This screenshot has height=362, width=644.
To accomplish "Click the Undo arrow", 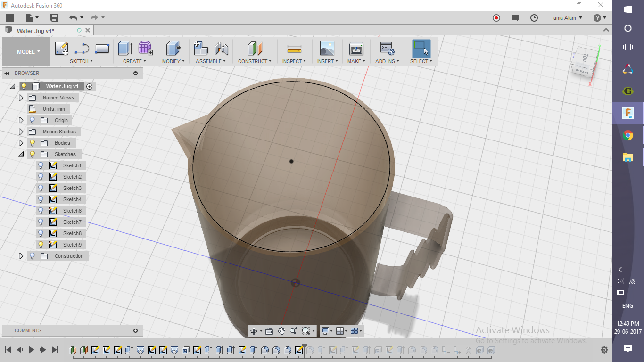I will pyautogui.click(x=73, y=18).
